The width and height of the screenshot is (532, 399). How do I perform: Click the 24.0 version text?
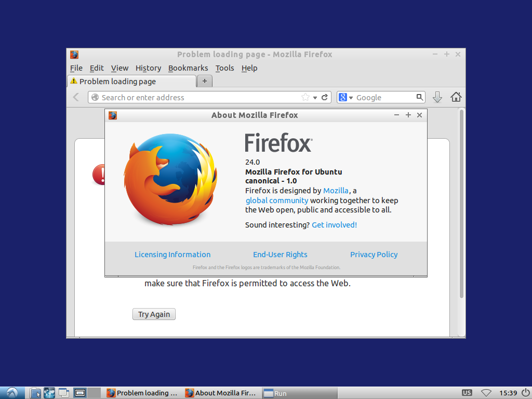252,162
